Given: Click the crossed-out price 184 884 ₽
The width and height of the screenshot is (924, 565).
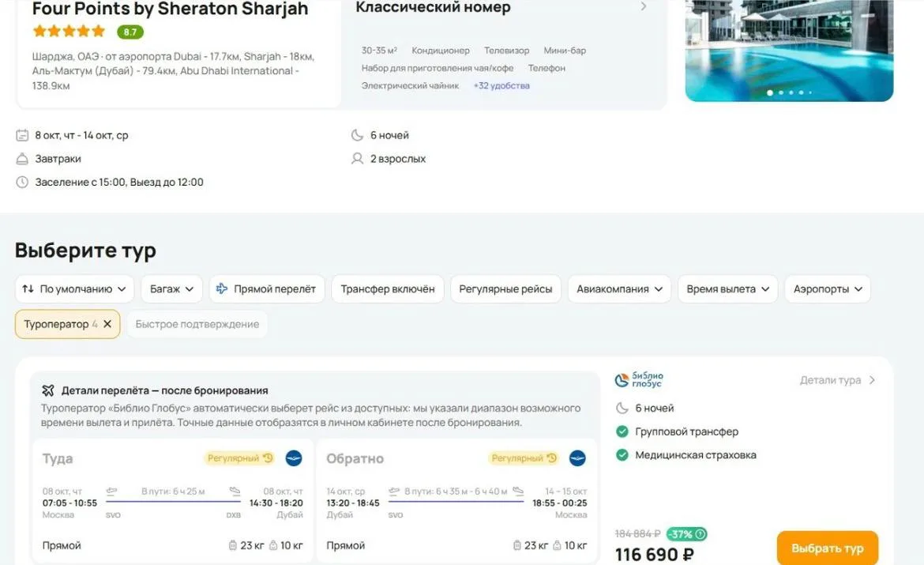Looking at the screenshot, I should click(x=637, y=533).
